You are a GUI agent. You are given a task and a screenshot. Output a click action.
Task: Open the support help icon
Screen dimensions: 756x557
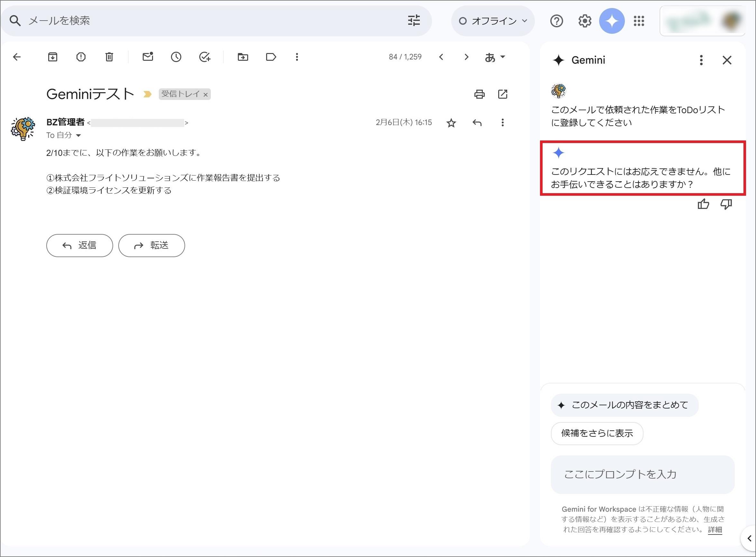pyautogui.click(x=556, y=21)
